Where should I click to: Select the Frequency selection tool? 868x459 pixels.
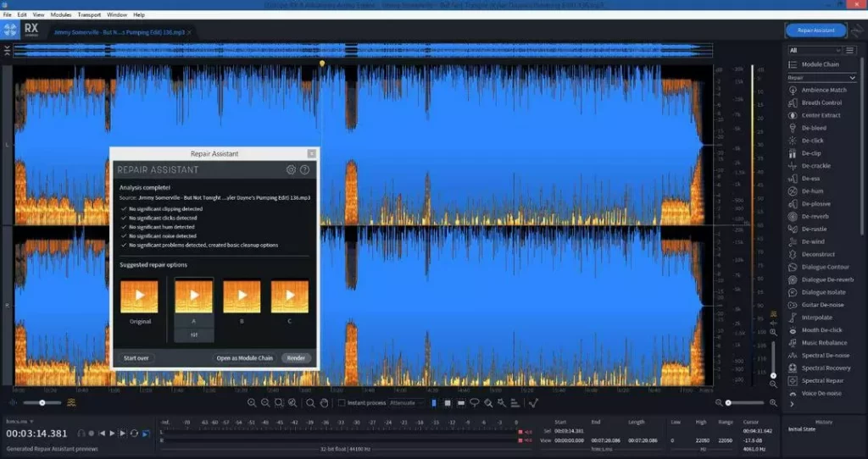461,403
